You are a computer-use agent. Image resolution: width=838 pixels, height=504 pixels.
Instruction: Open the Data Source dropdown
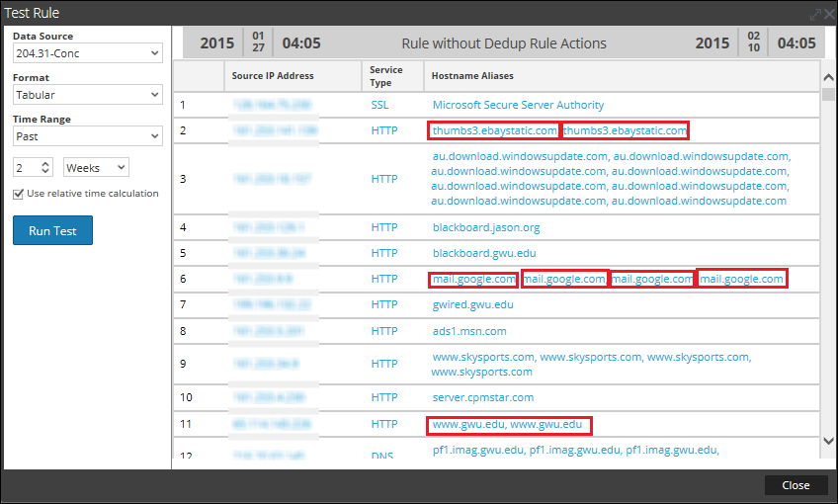click(87, 52)
